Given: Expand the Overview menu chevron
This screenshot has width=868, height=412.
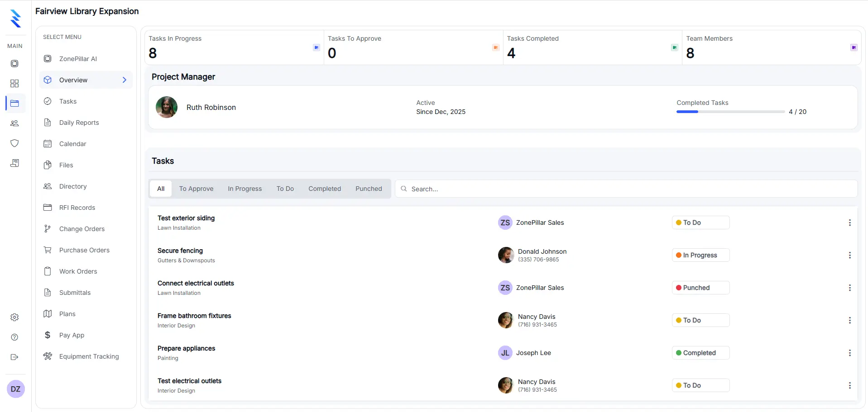Looking at the screenshot, I should click(x=125, y=80).
